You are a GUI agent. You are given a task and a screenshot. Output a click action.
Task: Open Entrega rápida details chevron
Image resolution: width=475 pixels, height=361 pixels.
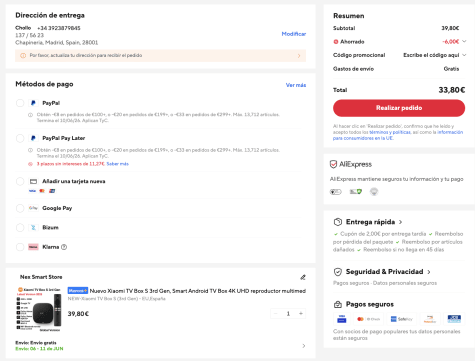tap(400, 222)
